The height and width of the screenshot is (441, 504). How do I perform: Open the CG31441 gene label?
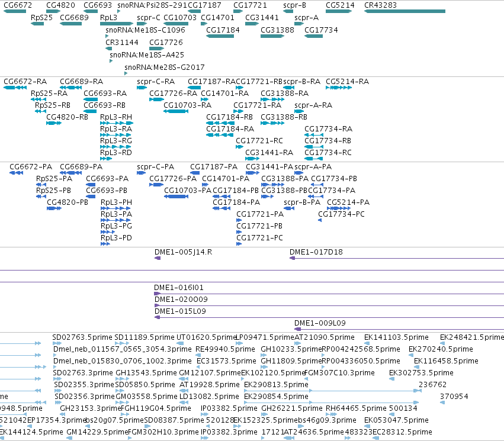tap(262, 18)
